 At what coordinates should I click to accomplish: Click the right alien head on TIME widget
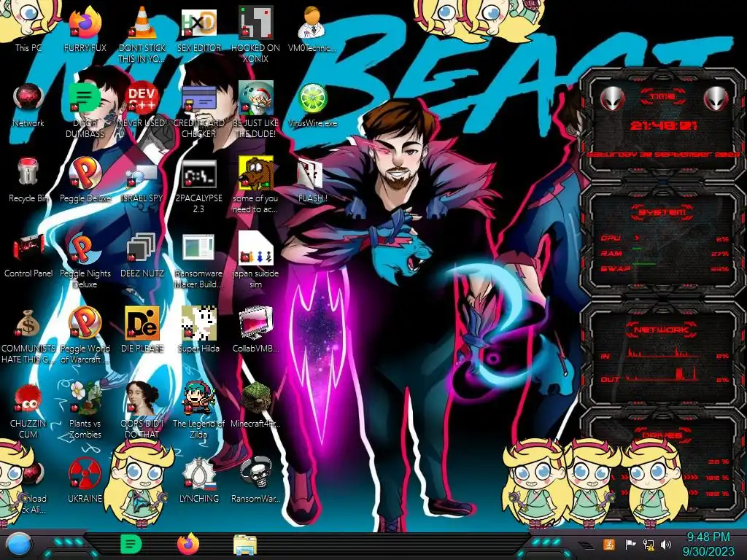pyautogui.click(x=716, y=98)
